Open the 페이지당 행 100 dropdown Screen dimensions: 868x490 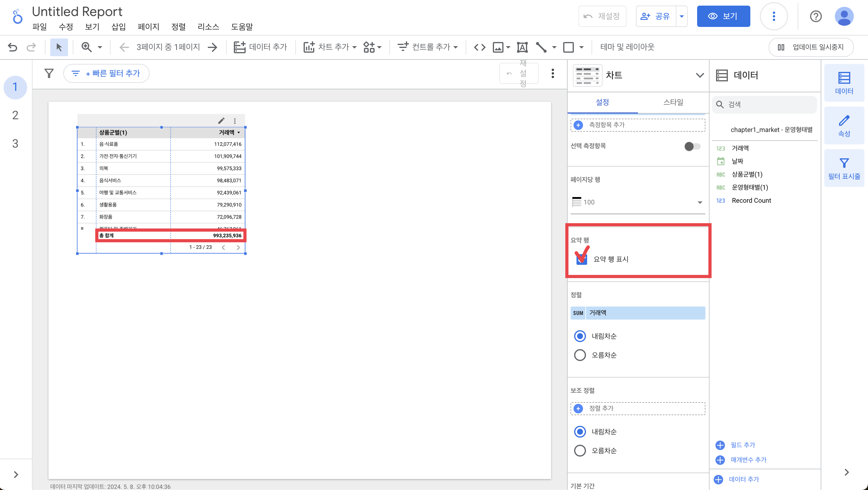(x=637, y=202)
